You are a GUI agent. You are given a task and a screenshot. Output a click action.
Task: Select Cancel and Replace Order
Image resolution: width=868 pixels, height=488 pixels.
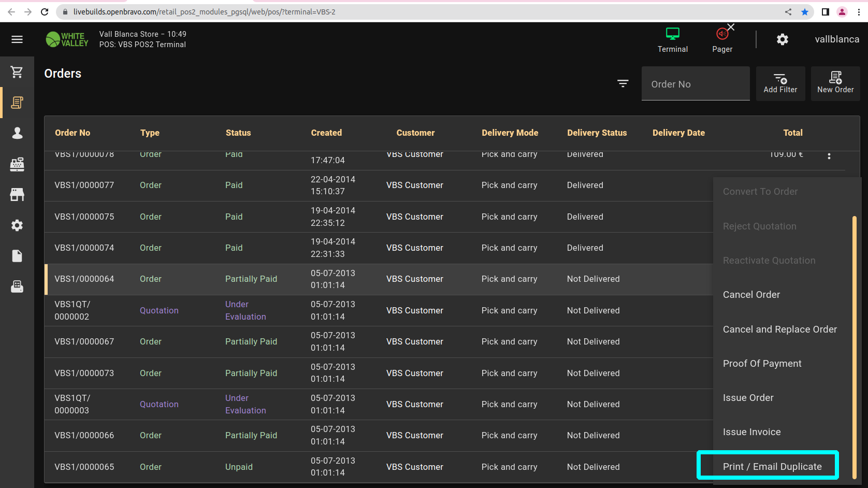click(x=779, y=329)
